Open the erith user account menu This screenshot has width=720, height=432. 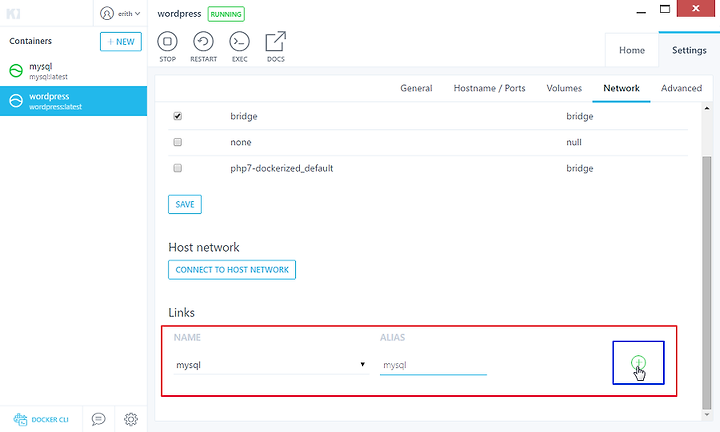[x=120, y=13]
